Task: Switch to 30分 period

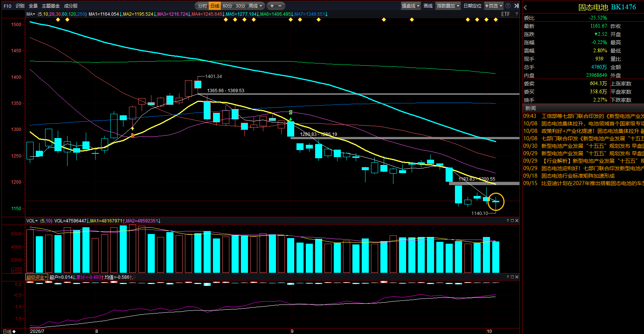Action: point(241,6)
